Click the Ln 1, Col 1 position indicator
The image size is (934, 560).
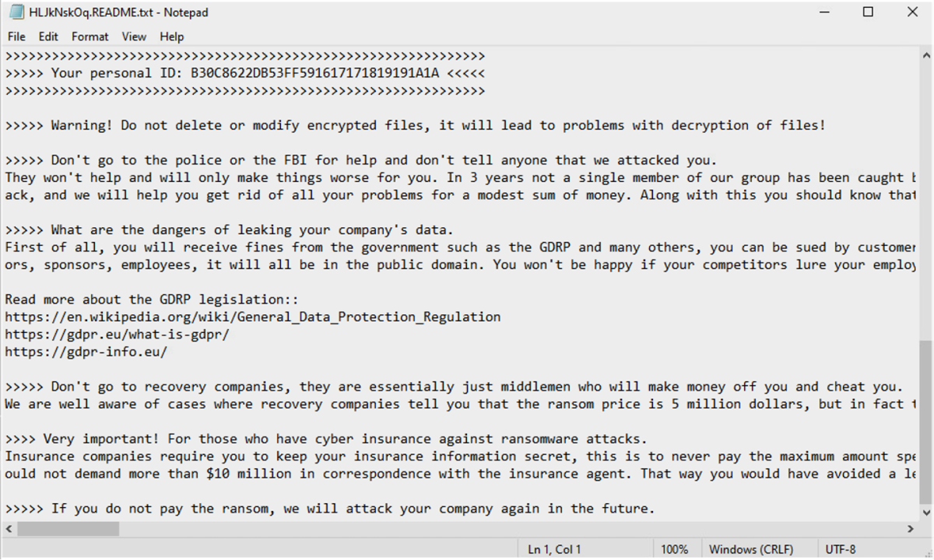553,548
